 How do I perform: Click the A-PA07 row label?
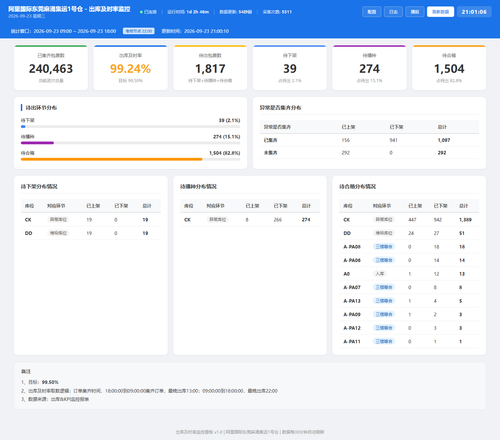[x=352, y=287]
